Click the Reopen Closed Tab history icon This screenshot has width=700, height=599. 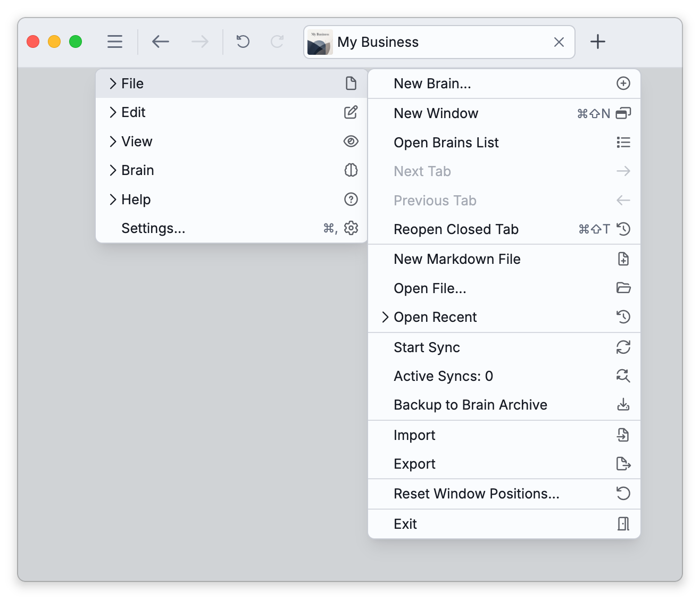[x=623, y=229]
